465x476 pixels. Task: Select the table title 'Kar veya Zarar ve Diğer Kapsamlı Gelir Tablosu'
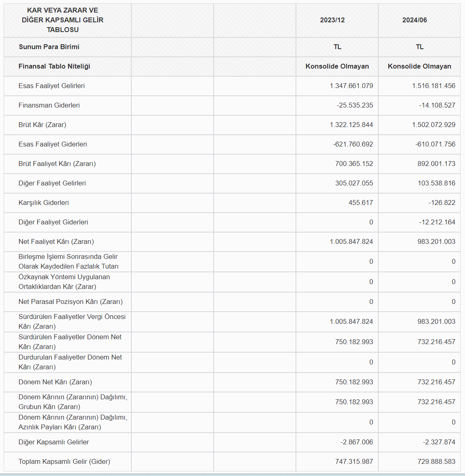(x=62, y=20)
